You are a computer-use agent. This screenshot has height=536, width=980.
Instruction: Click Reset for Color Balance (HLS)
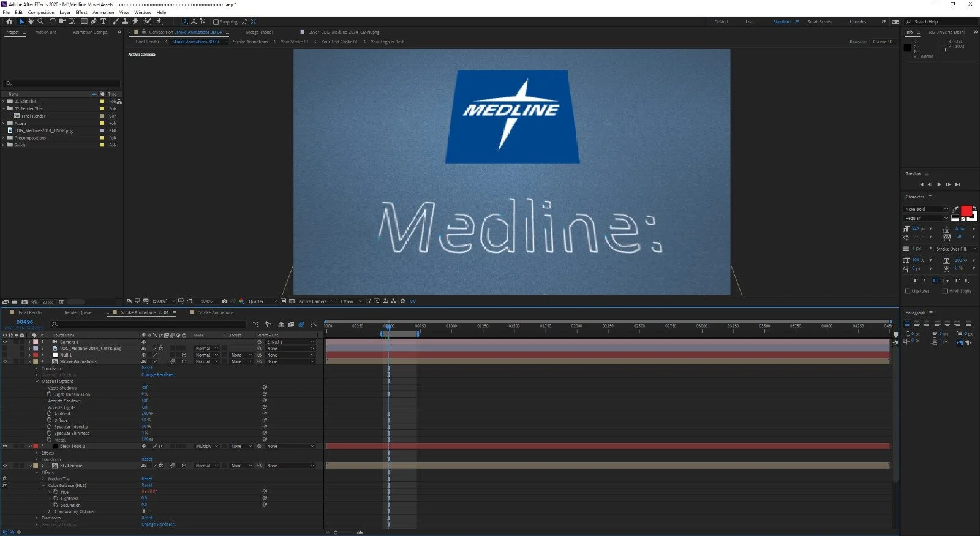(x=147, y=485)
